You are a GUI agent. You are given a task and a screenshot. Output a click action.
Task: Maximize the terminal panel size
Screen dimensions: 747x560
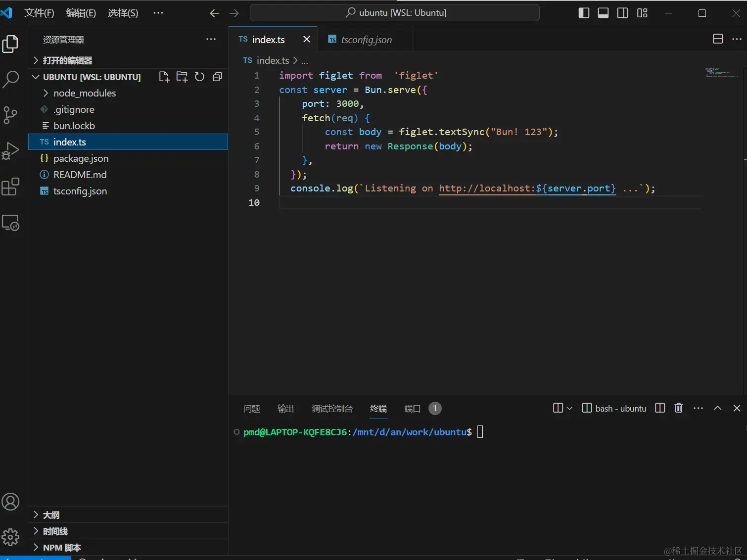coord(717,408)
